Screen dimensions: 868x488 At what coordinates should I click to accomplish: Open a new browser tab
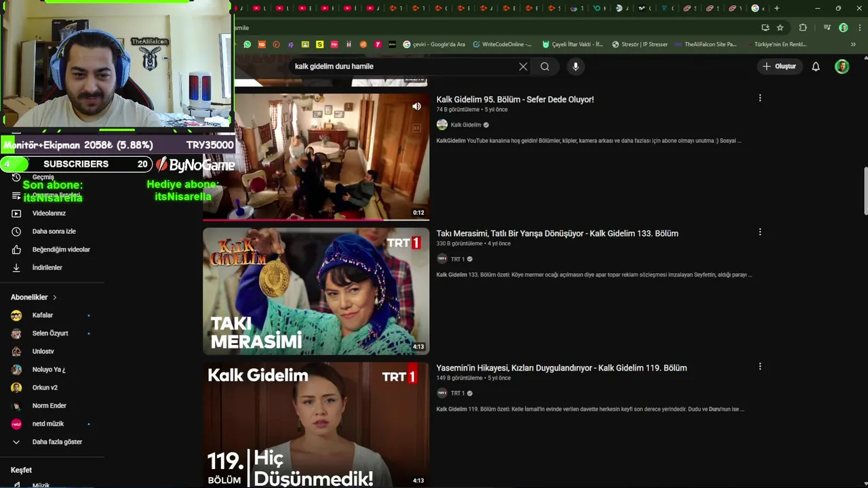point(776,8)
